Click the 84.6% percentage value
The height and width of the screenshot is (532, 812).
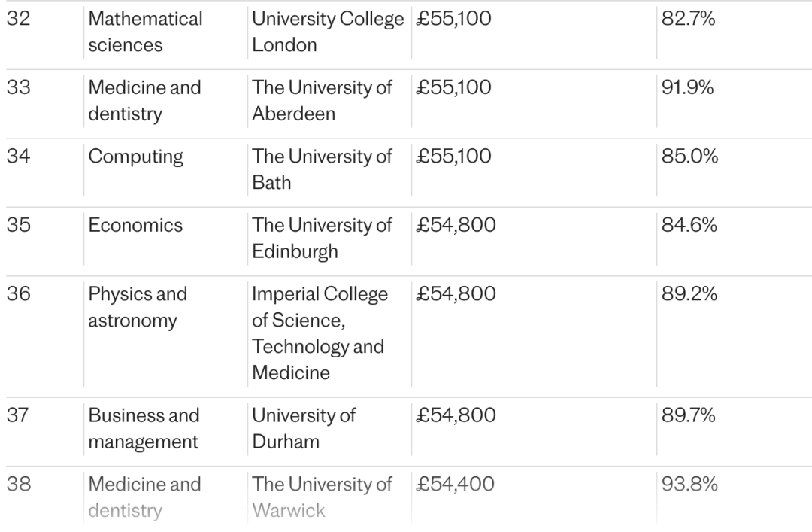point(689,225)
